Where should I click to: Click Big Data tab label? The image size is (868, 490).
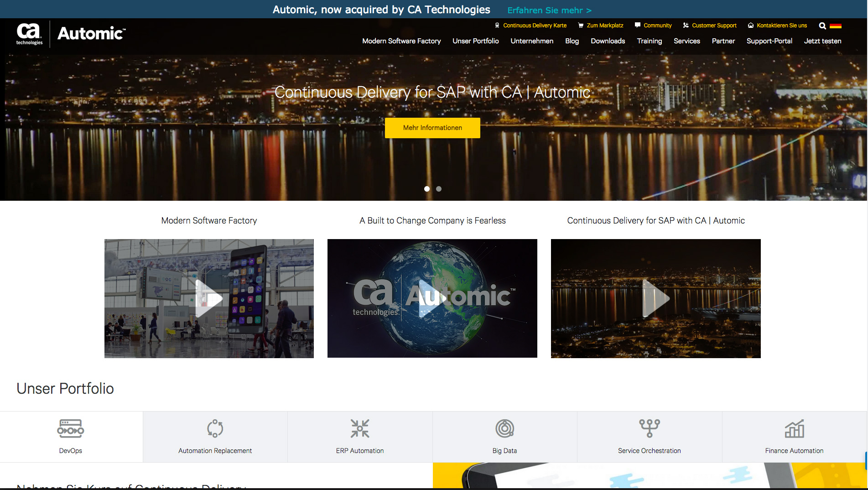(x=504, y=451)
